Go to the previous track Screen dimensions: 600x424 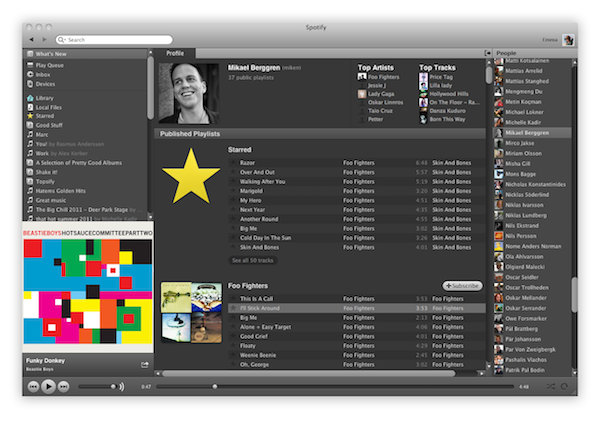click(x=32, y=385)
